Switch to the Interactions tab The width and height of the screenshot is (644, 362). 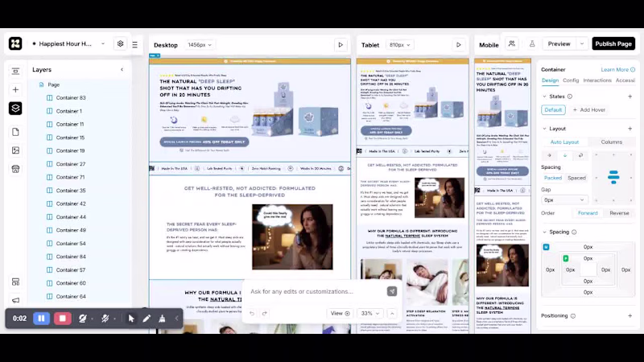point(597,80)
